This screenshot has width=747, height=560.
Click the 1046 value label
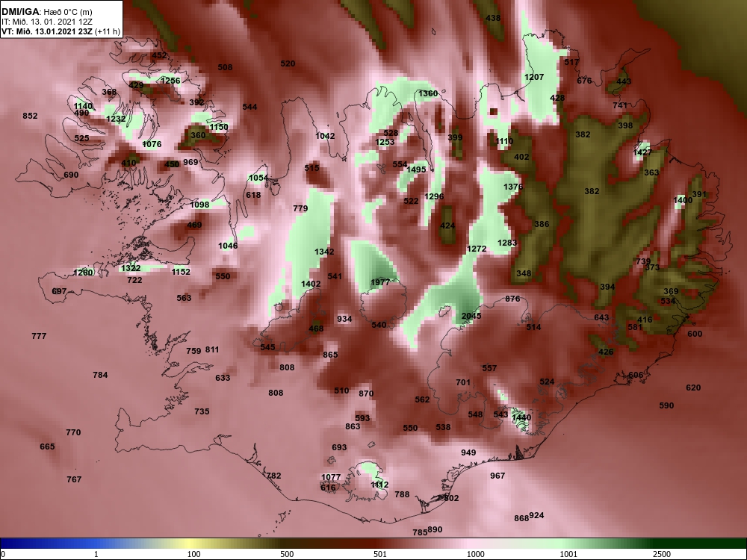pyautogui.click(x=228, y=246)
